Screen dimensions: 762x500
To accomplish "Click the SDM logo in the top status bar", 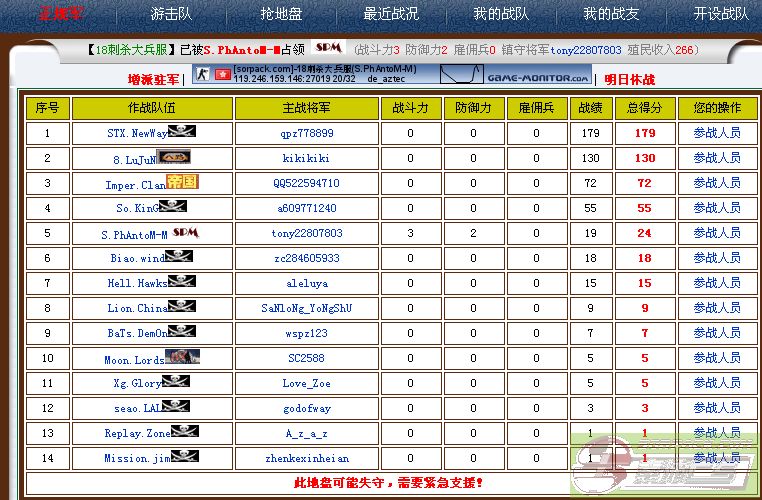I will (x=328, y=48).
